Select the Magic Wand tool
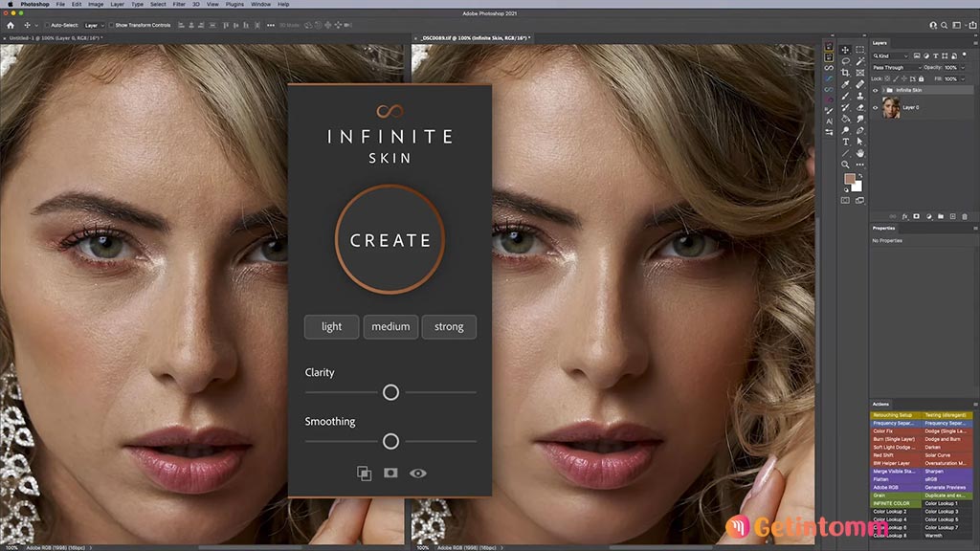 (860, 61)
